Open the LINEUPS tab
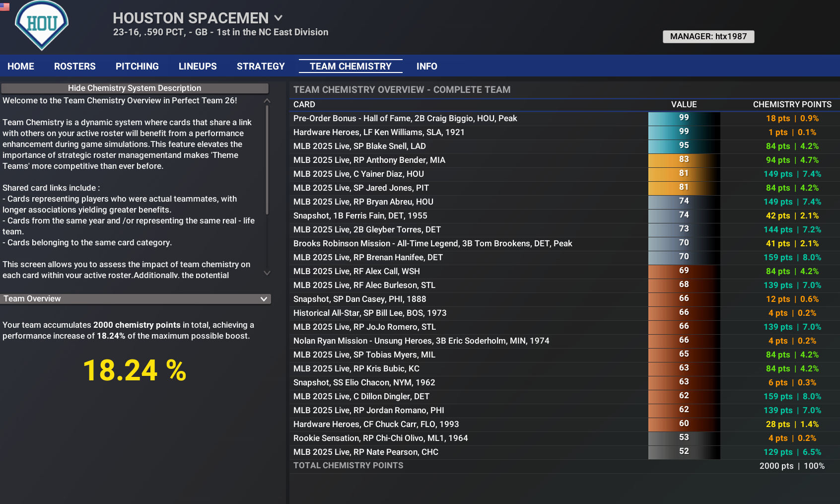The height and width of the screenshot is (504, 840). click(198, 67)
